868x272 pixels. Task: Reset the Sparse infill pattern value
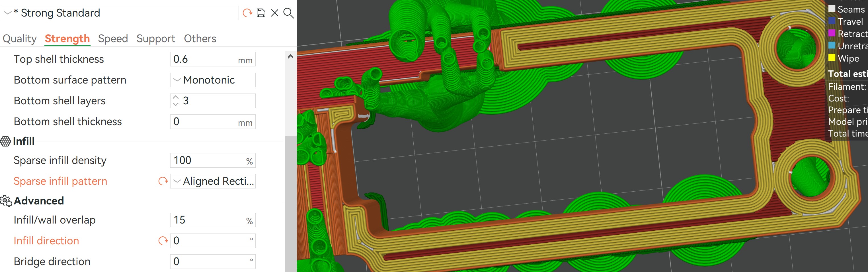point(163,181)
